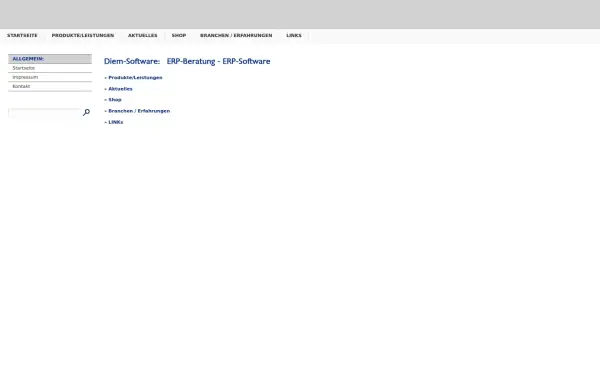Screen dimensions: 600x375
Task: Follow the LINKs entry in content list
Action: point(116,122)
